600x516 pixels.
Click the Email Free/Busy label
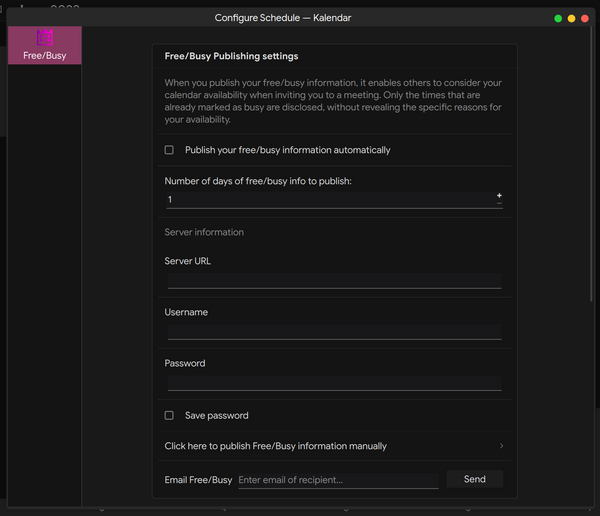click(x=198, y=480)
